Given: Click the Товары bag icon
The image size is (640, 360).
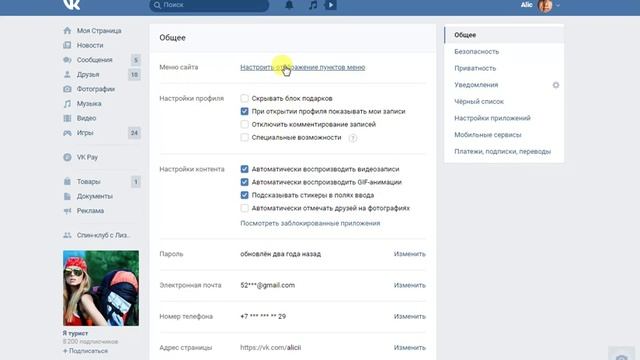Looking at the screenshot, I should [x=67, y=182].
